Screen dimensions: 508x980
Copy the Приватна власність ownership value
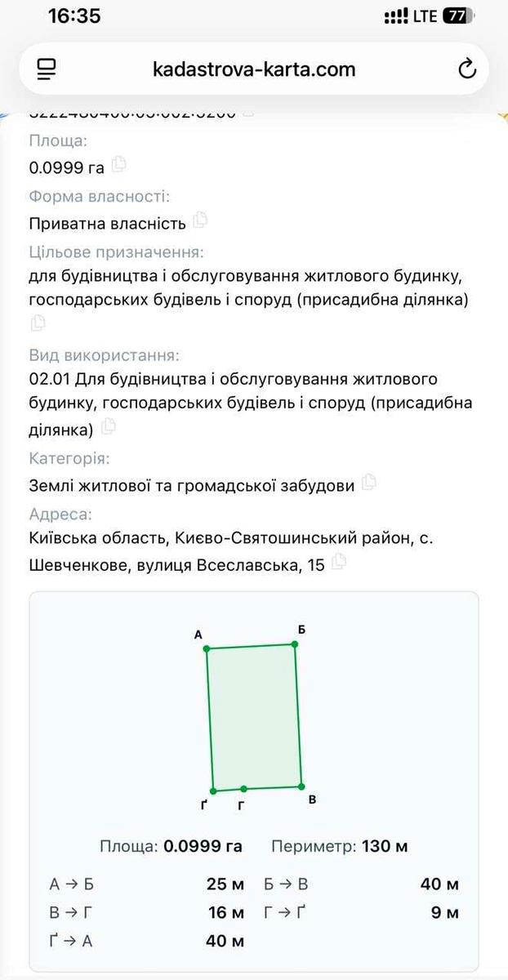(200, 219)
